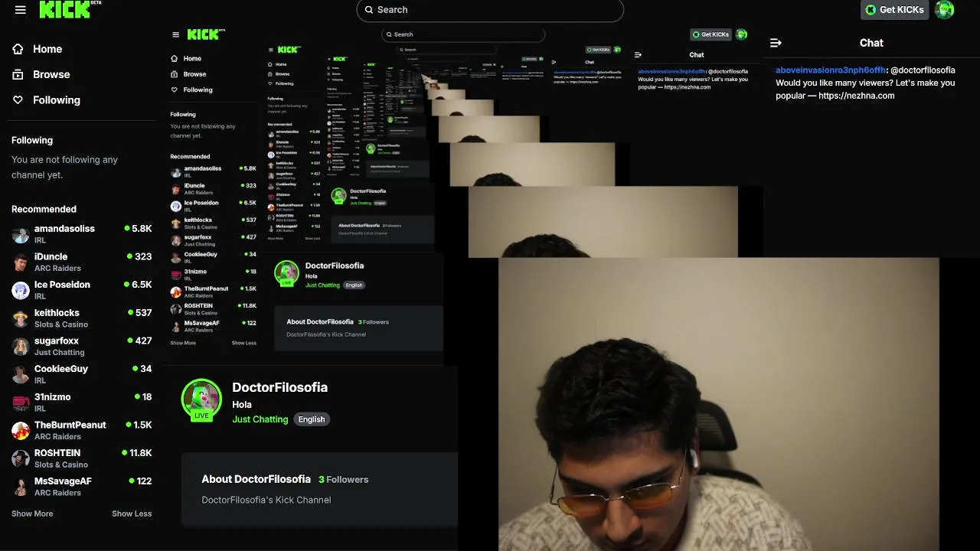The width and height of the screenshot is (980, 551).
Task: Click the mid-size DoctorFilosofia LIVE avatar in the stream
Action: (286, 273)
